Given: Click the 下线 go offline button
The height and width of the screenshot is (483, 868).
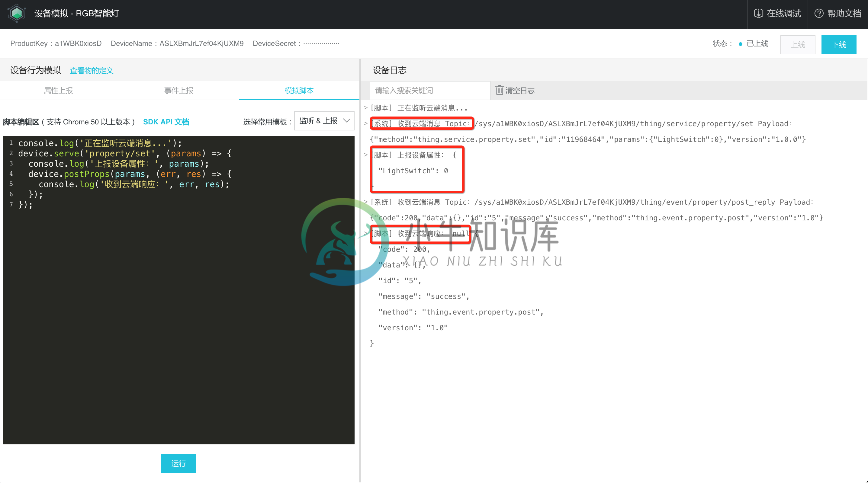Looking at the screenshot, I should 839,44.
